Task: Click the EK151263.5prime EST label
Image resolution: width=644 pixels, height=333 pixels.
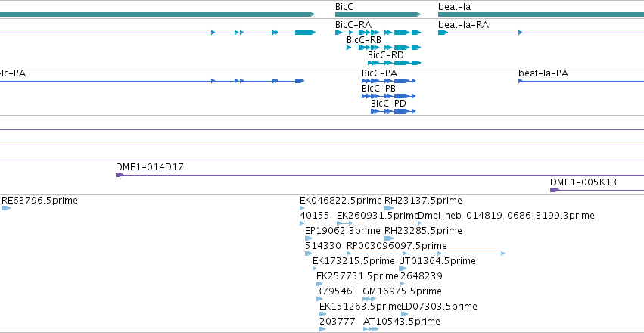Action: (x=360, y=307)
